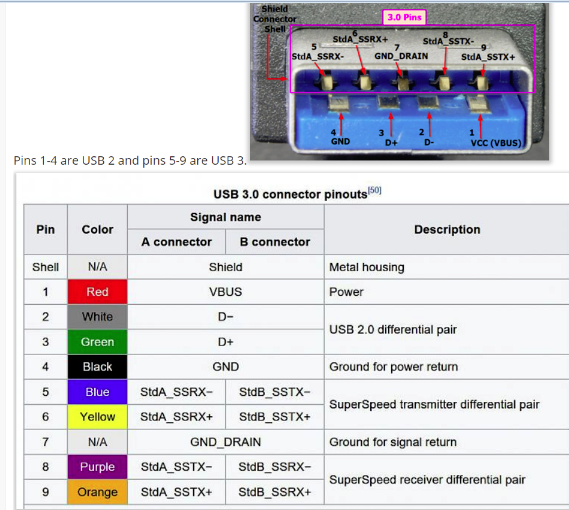The height and width of the screenshot is (510, 569).
Task: Click the 'Shield' signal cell
Action: coord(226,267)
